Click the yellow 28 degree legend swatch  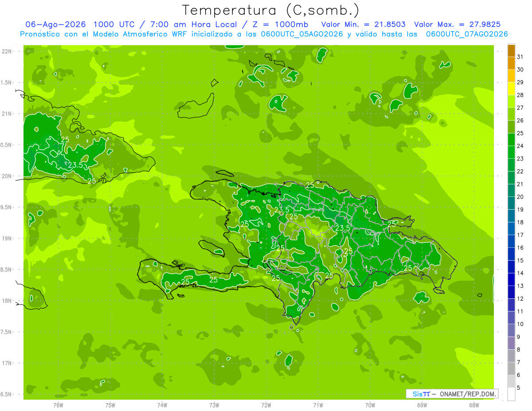click(x=511, y=89)
